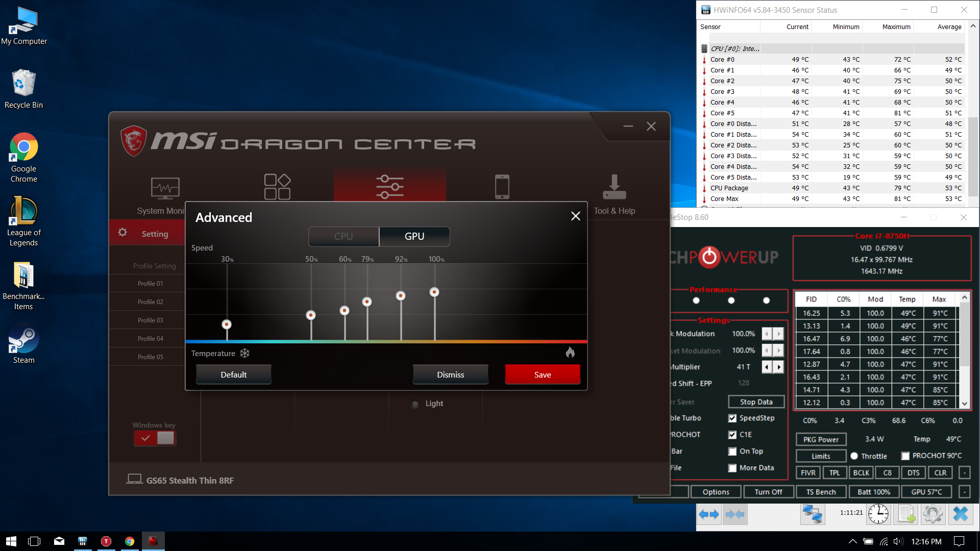
Task: Click the HWiNFO left-right arrows icon
Action: pos(709,514)
